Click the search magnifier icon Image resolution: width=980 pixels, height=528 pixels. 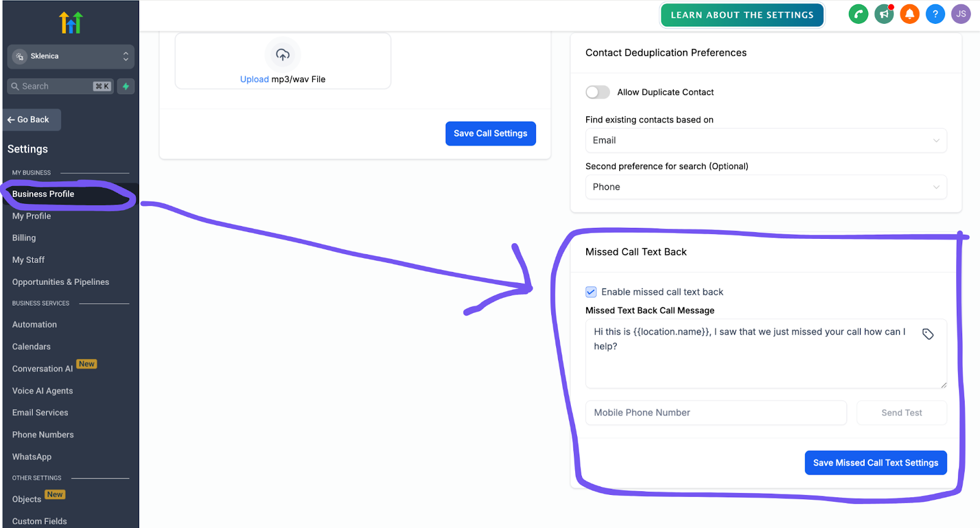pyautogui.click(x=15, y=86)
